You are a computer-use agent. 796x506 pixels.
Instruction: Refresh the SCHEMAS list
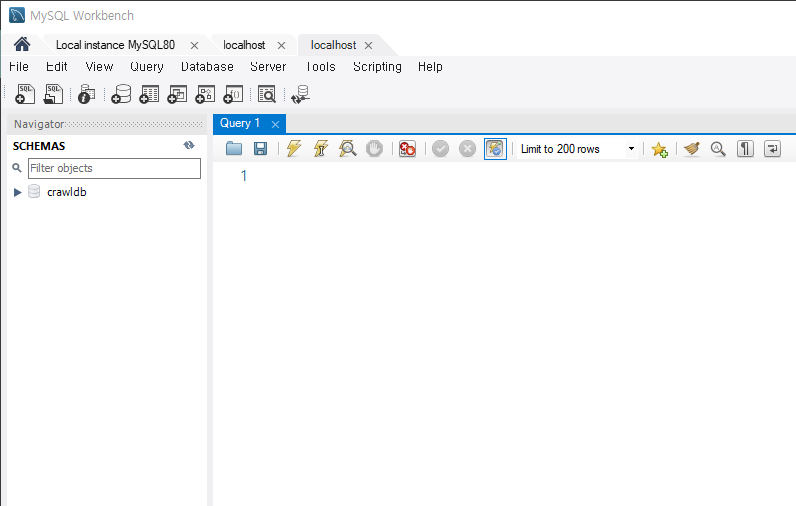coord(189,146)
